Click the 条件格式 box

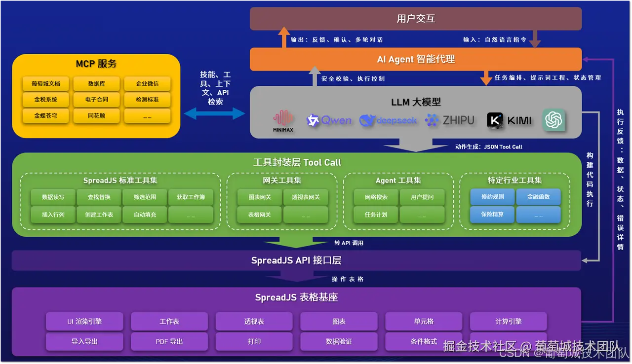(x=424, y=341)
